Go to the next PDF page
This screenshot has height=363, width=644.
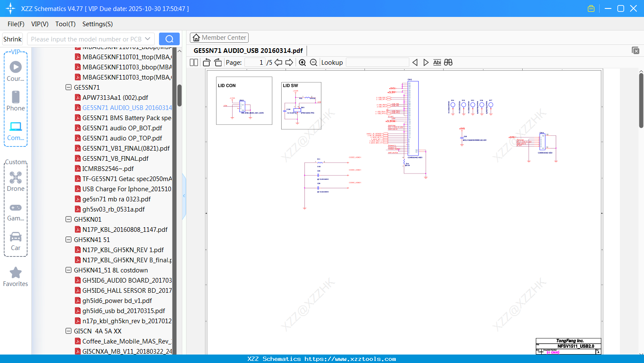(x=289, y=63)
